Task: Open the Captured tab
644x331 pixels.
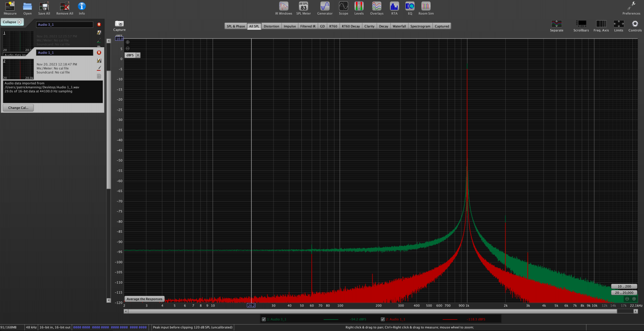Action: coord(442,26)
